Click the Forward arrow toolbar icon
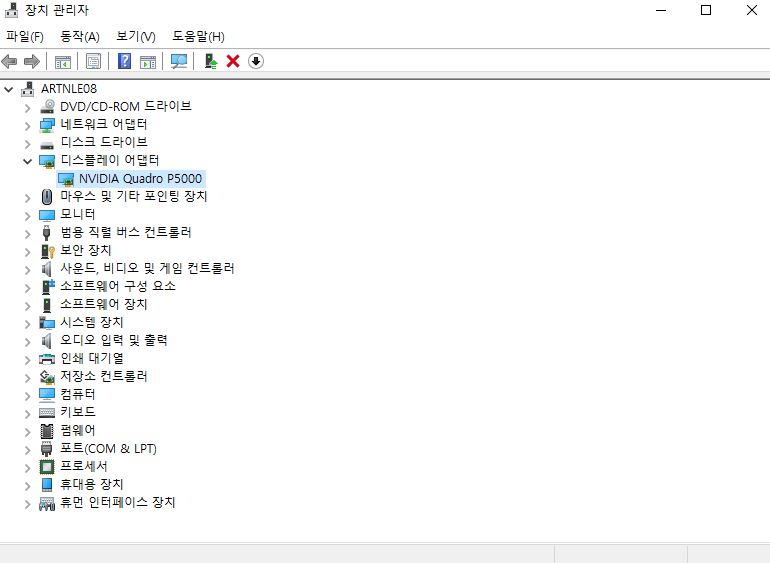770x563 pixels. 32,61
